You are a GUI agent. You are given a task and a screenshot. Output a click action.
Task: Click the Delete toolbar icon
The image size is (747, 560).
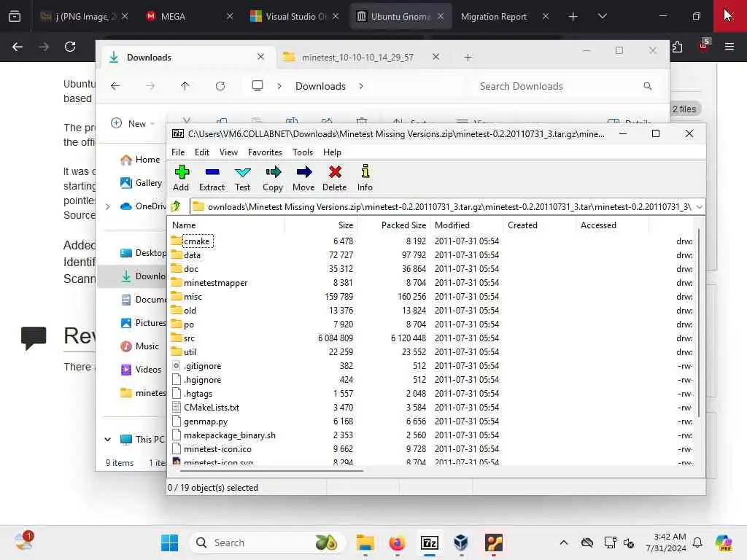pyautogui.click(x=334, y=178)
